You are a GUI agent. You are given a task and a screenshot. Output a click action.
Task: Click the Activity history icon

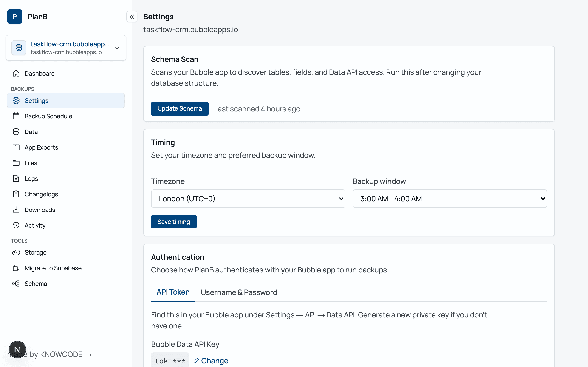(x=16, y=225)
